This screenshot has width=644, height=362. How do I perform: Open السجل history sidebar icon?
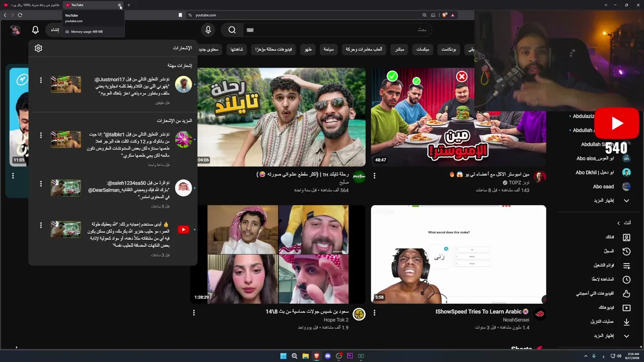click(626, 251)
